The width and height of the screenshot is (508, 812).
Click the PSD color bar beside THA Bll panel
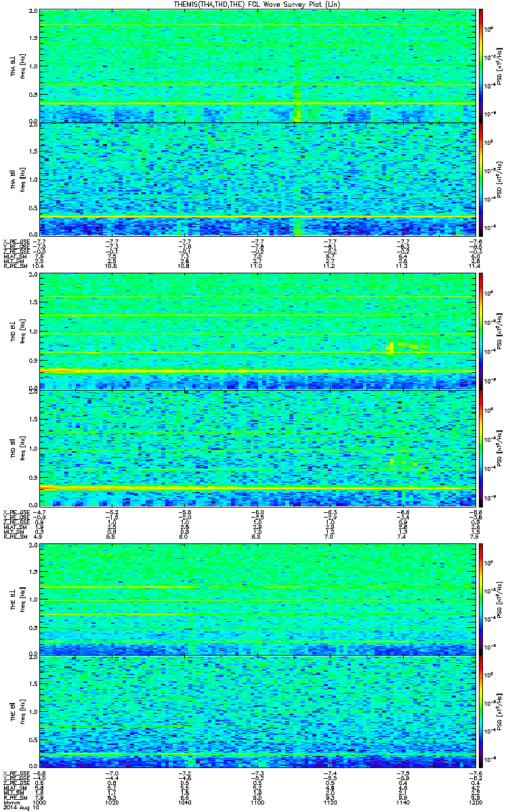pos(482,179)
